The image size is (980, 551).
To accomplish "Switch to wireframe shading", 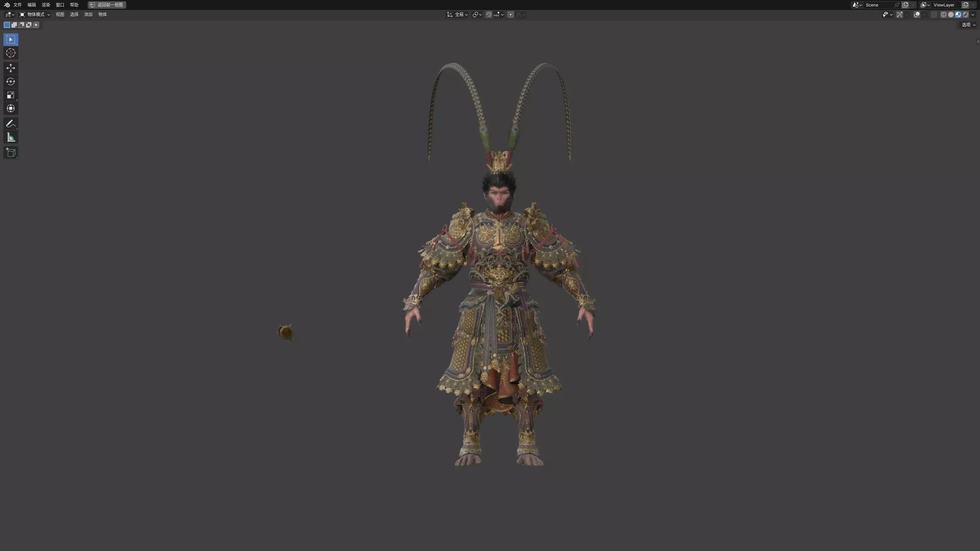I will point(943,15).
